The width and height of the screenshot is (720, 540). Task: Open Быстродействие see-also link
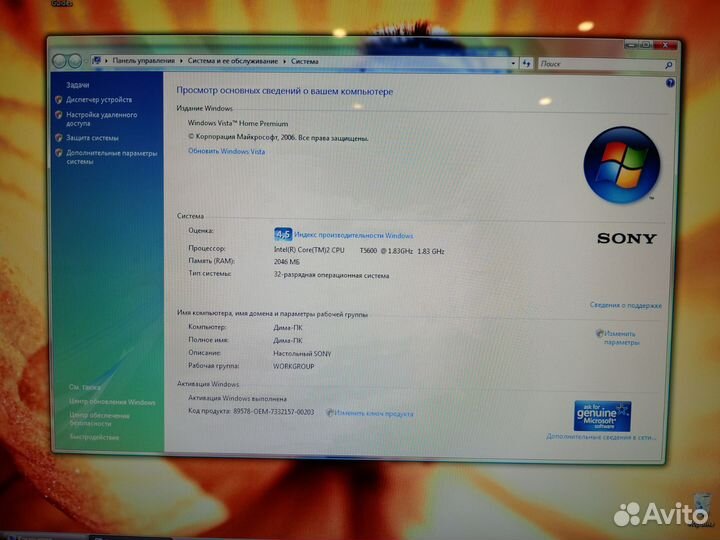pos(94,437)
